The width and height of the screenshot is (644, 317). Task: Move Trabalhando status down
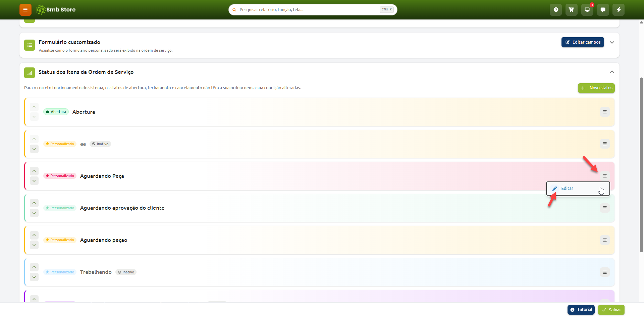point(34,277)
